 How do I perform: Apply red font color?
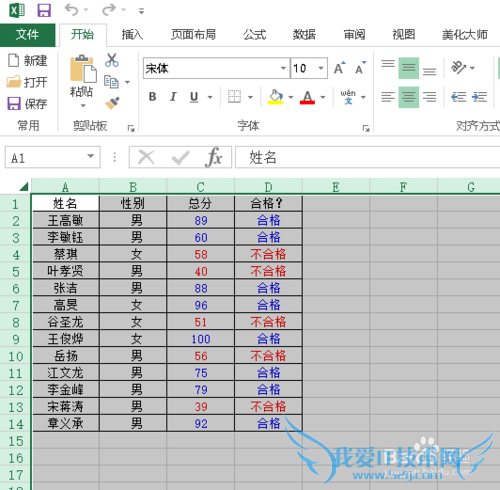click(307, 97)
